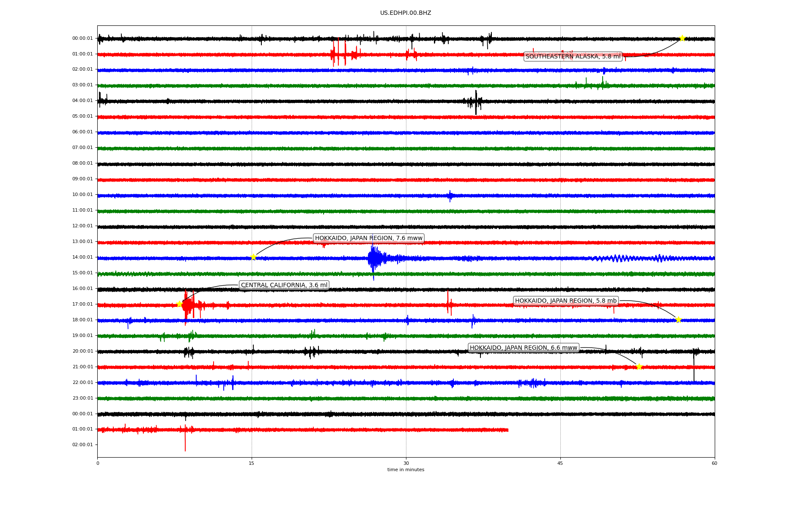
Task: Click the 30 minute x-axis tick label
Action: pos(406,463)
